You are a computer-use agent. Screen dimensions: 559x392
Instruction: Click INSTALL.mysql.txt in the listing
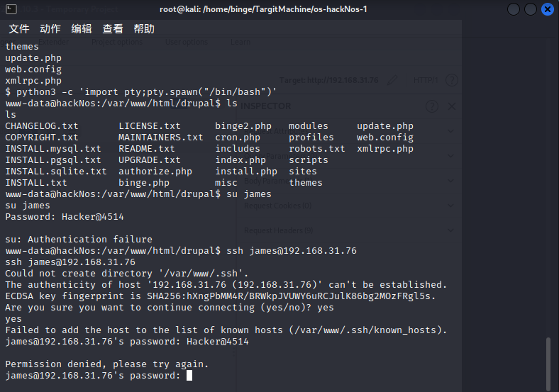53,149
